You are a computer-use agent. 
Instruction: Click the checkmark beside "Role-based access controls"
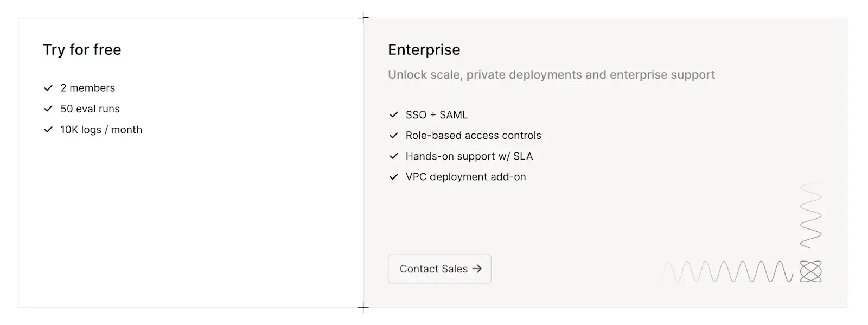pos(394,136)
